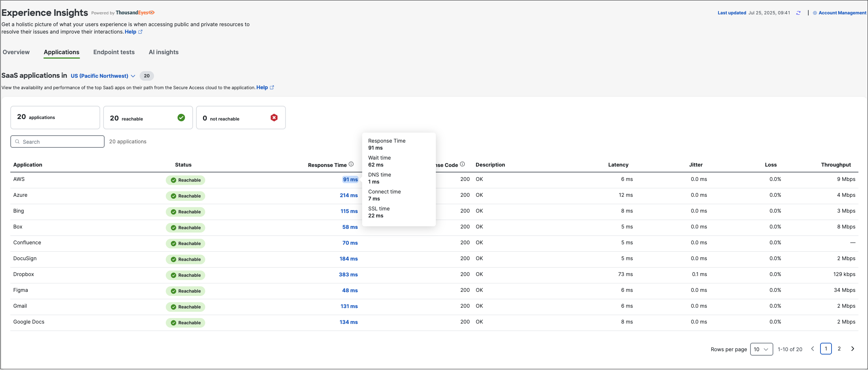
Task: Click the Loss column header
Action: (x=771, y=165)
